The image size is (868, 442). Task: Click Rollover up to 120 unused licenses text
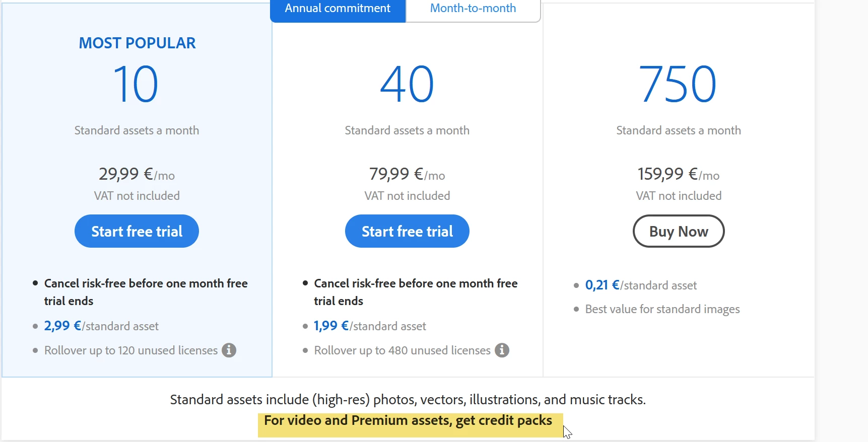[131, 350]
